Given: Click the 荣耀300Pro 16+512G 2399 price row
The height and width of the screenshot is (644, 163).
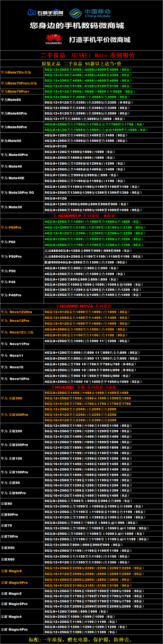Looking at the screenshot, I should (103, 420).
